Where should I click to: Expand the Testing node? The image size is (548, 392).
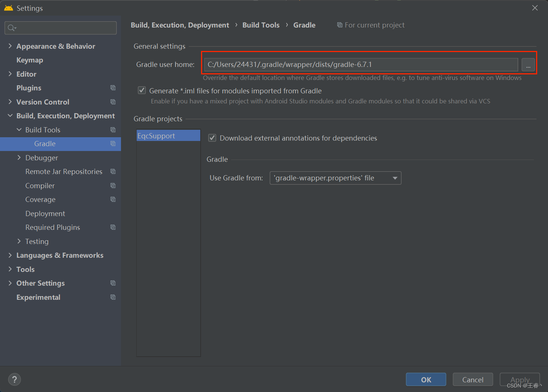(19, 241)
